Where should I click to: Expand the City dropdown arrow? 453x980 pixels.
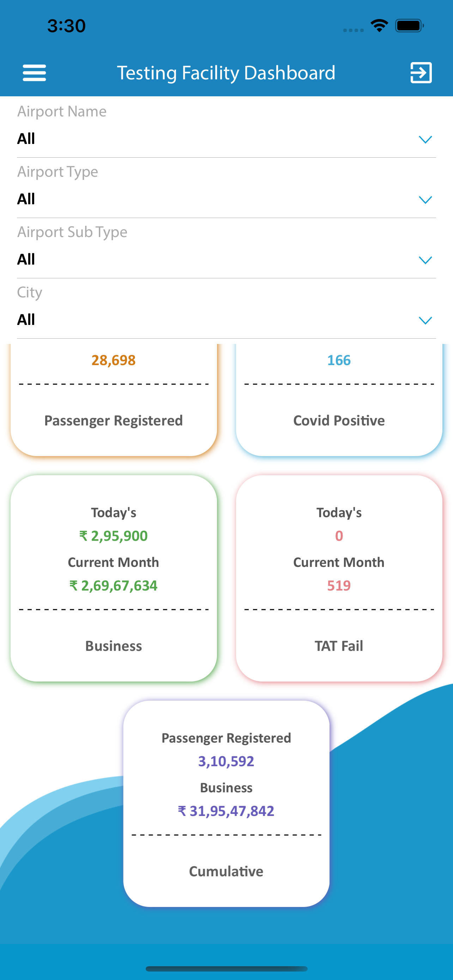pos(425,320)
